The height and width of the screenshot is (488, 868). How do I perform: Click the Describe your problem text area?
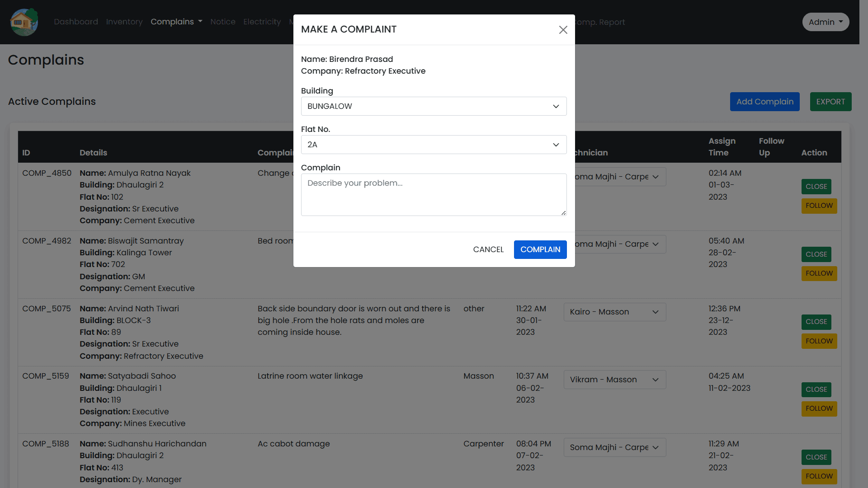pos(434,194)
